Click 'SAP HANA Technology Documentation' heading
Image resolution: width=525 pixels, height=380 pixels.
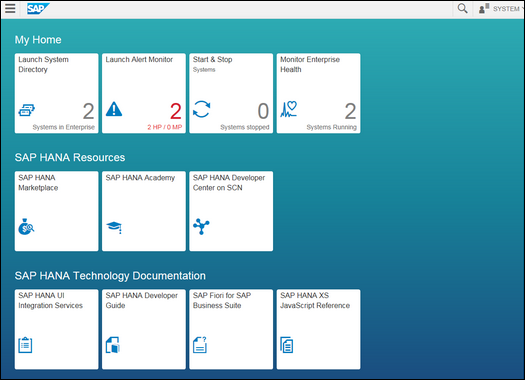coord(110,276)
